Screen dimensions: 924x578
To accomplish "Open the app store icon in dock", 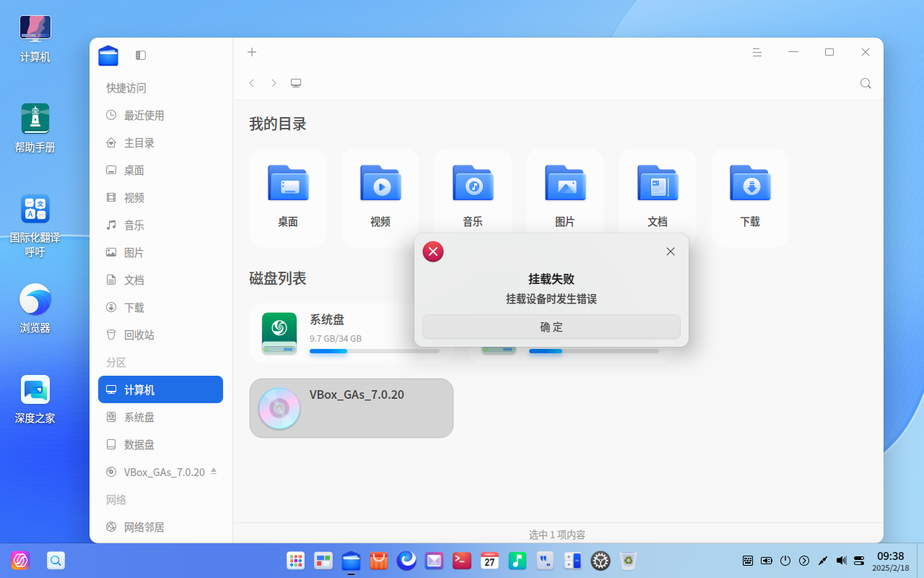I will click(379, 560).
